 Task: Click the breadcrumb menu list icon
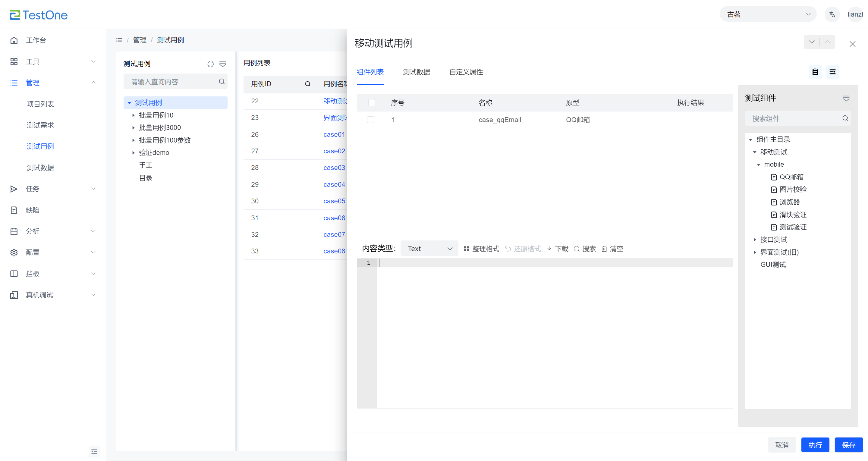(119, 40)
